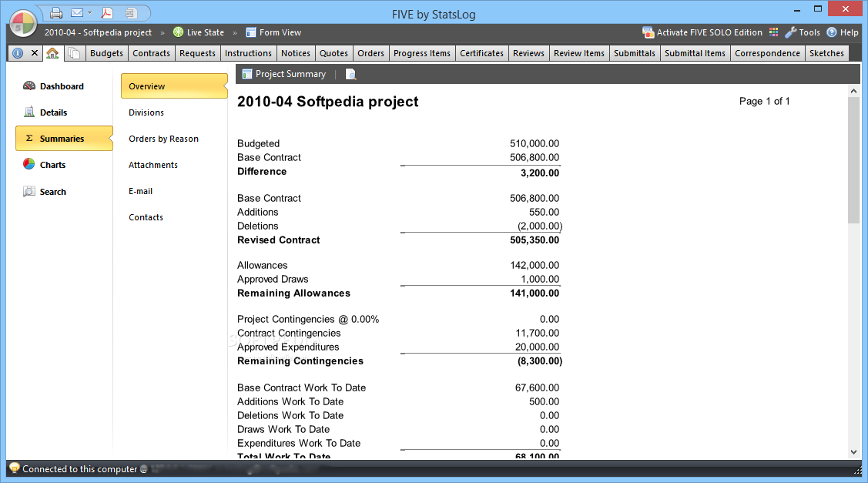The width and height of the screenshot is (868, 483).
Task: Open Live State breadcrumb link
Action: 206,32
